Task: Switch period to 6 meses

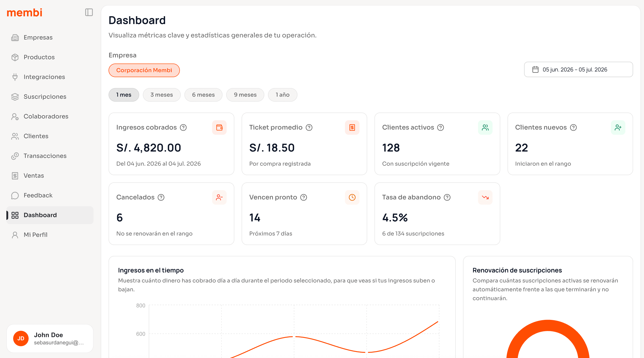Action: pyautogui.click(x=203, y=95)
